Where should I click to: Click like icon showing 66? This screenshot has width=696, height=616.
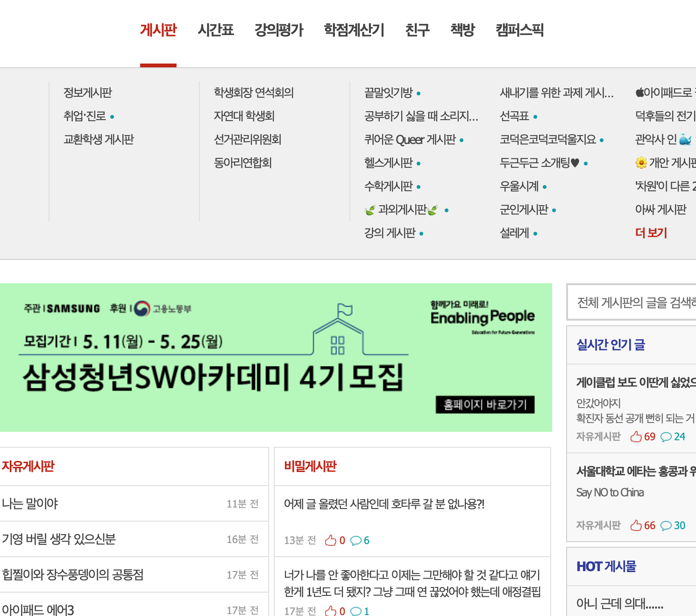click(x=636, y=525)
